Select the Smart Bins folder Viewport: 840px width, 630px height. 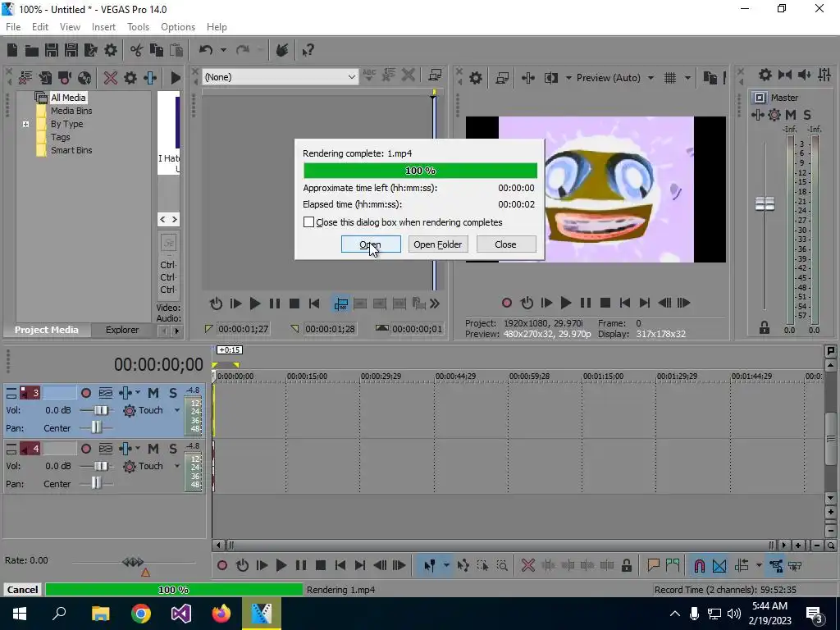click(71, 150)
